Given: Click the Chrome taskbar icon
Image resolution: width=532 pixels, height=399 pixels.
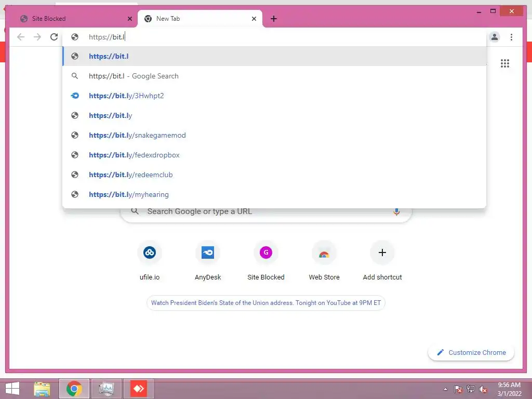Looking at the screenshot, I should (x=74, y=389).
